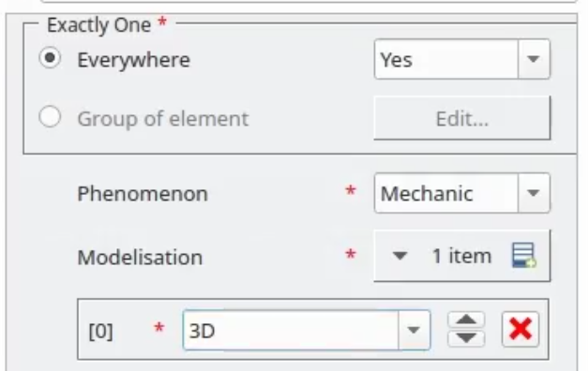588x371 pixels.
Task: Click inside the 3D combo box field
Action: click(x=291, y=330)
